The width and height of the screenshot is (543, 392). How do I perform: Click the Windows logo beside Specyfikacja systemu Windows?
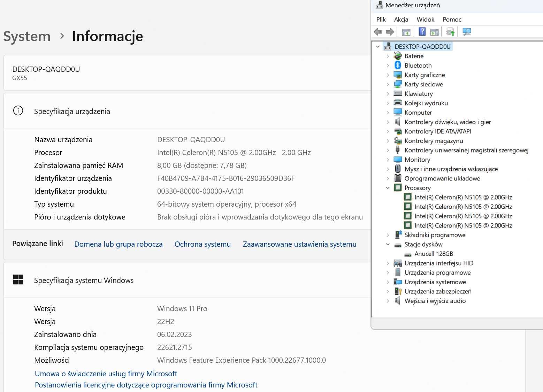(x=18, y=279)
